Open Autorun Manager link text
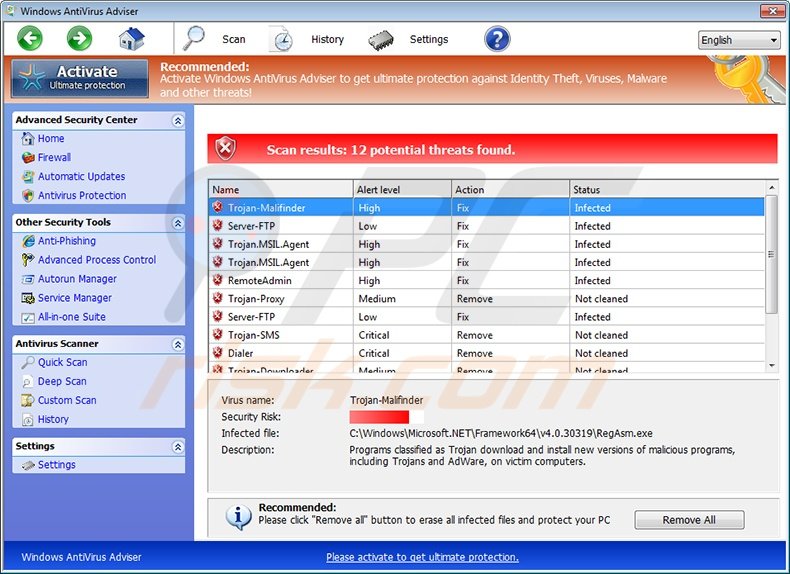This screenshot has height=574, width=790. click(x=77, y=279)
